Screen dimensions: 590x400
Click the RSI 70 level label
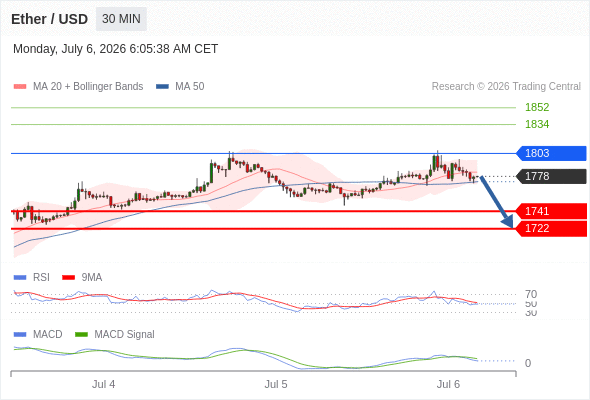531,294
